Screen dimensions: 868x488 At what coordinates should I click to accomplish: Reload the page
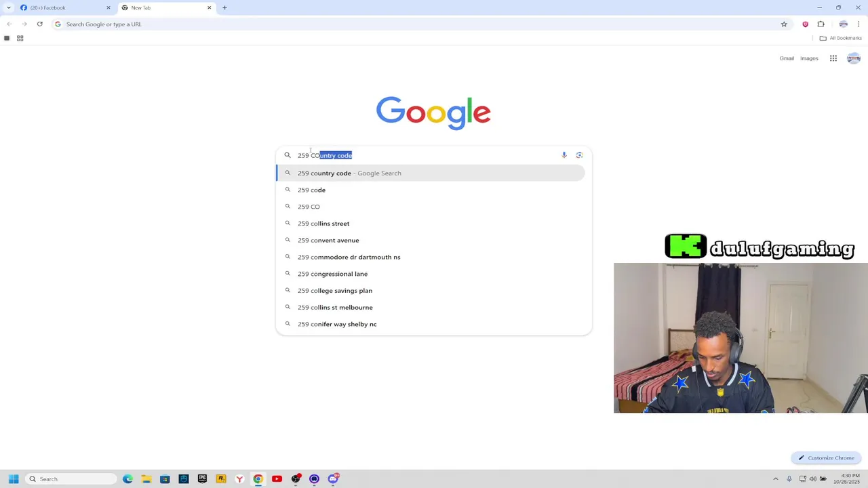pyautogui.click(x=40, y=24)
